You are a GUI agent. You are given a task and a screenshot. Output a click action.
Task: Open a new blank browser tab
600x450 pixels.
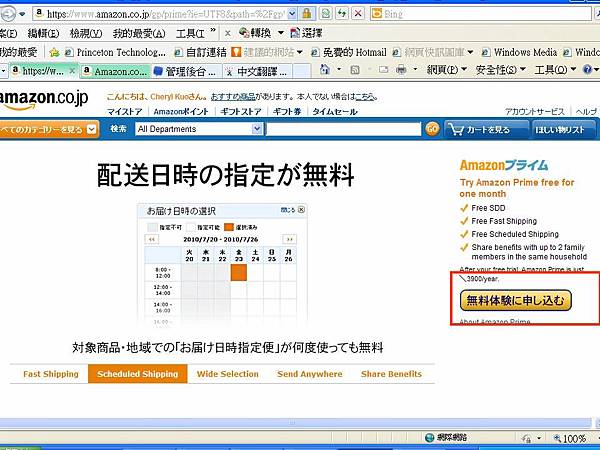(x=302, y=71)
